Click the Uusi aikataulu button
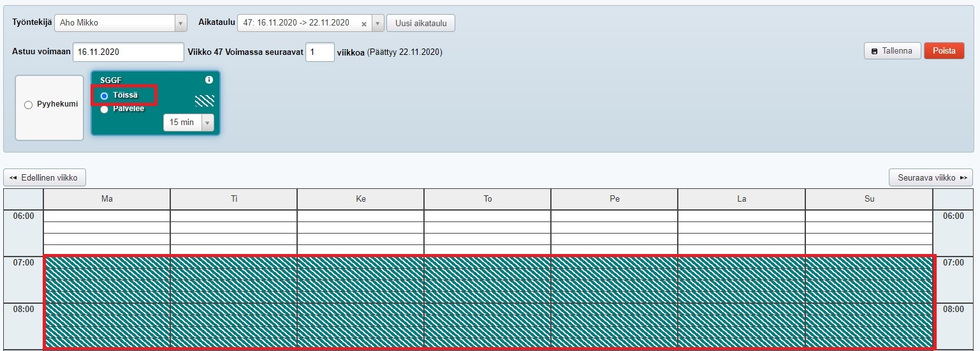Image resolution: width=980 pixels, height=351 pixels. point(420,24)
